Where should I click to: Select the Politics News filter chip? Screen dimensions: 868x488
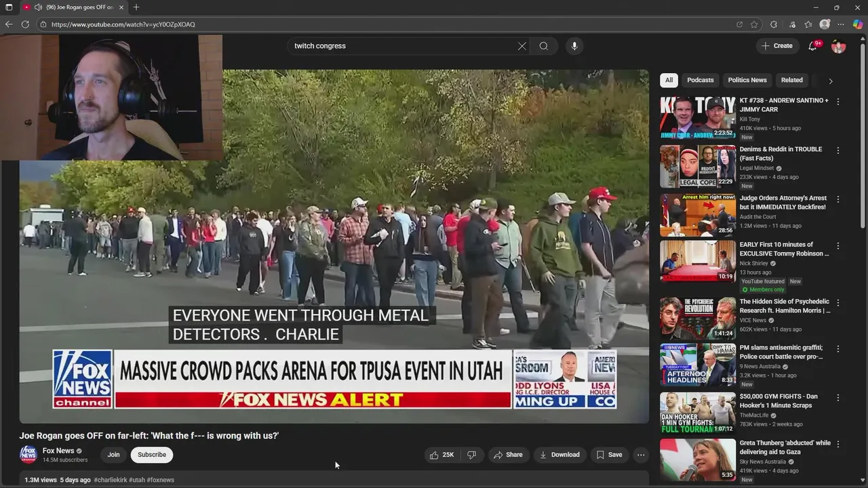(747, 80)
